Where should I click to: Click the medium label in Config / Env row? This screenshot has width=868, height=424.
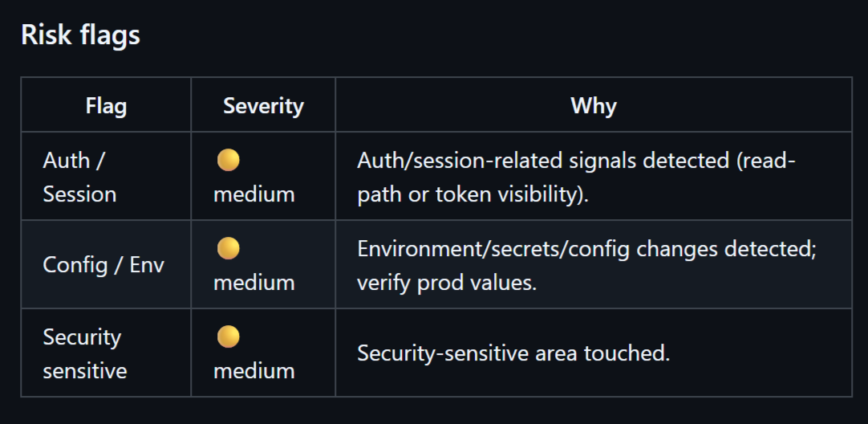(x=254, y=283)
